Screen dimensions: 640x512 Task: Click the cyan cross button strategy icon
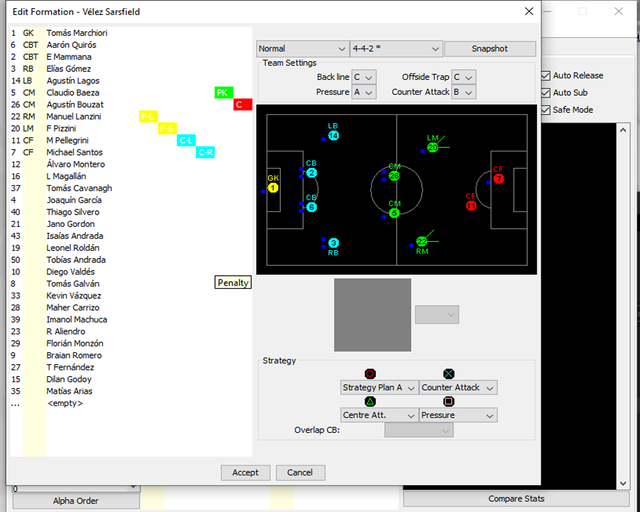click(x=449, y=374)
